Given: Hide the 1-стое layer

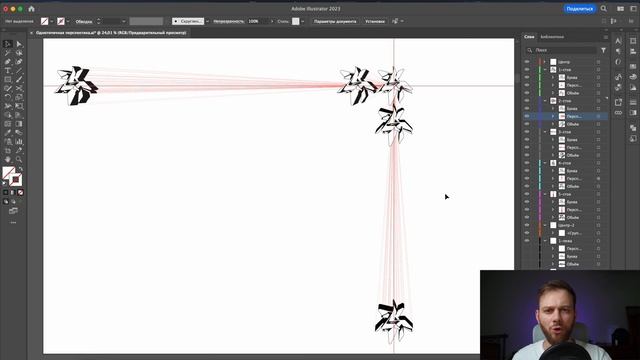Looking at the screenshot, I should pyautogui.click(x=527, y=70).
